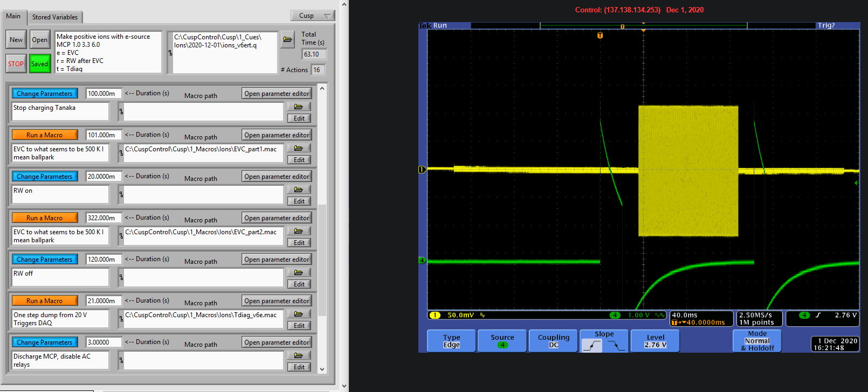Select the Main tab
Viewport: 868px width, 392px height.
(x=13, y=16)
